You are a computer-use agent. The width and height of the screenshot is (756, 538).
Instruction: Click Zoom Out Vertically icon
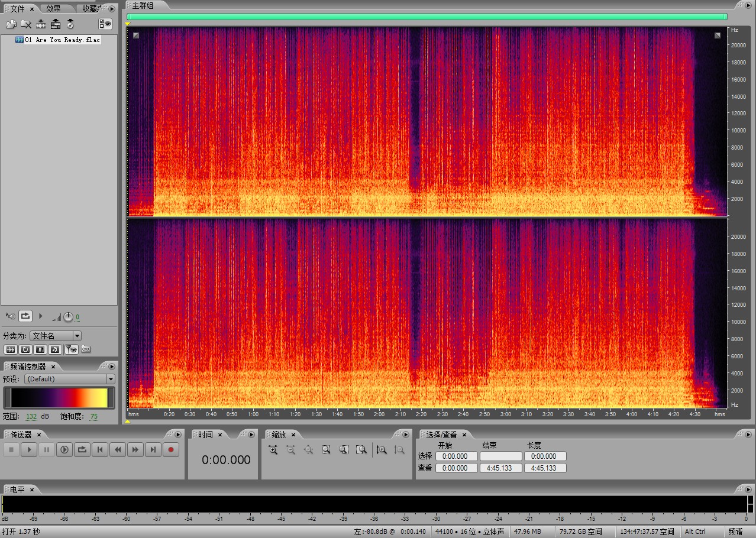(x=400, y=450)
